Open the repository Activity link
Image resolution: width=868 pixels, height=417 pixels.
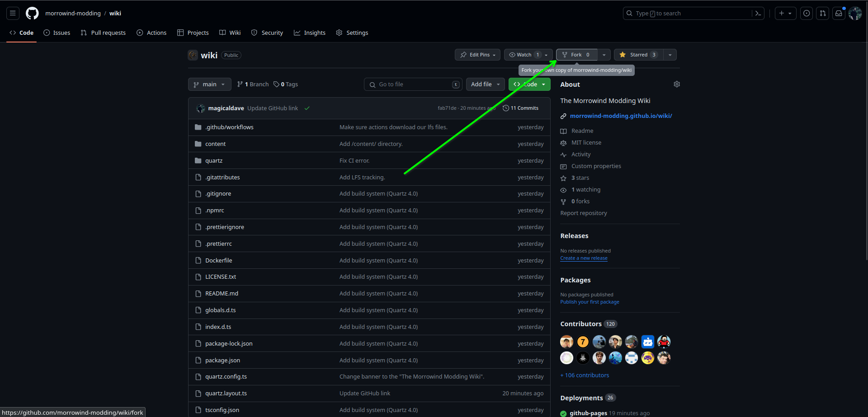pos(576,155)
